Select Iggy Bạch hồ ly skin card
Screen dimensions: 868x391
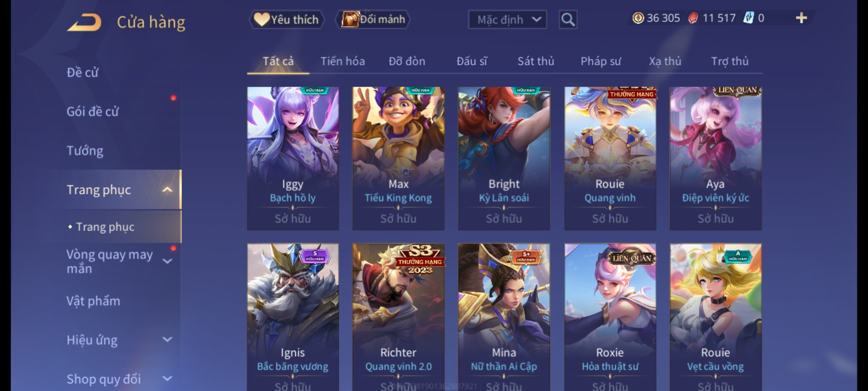coord(293,159)
